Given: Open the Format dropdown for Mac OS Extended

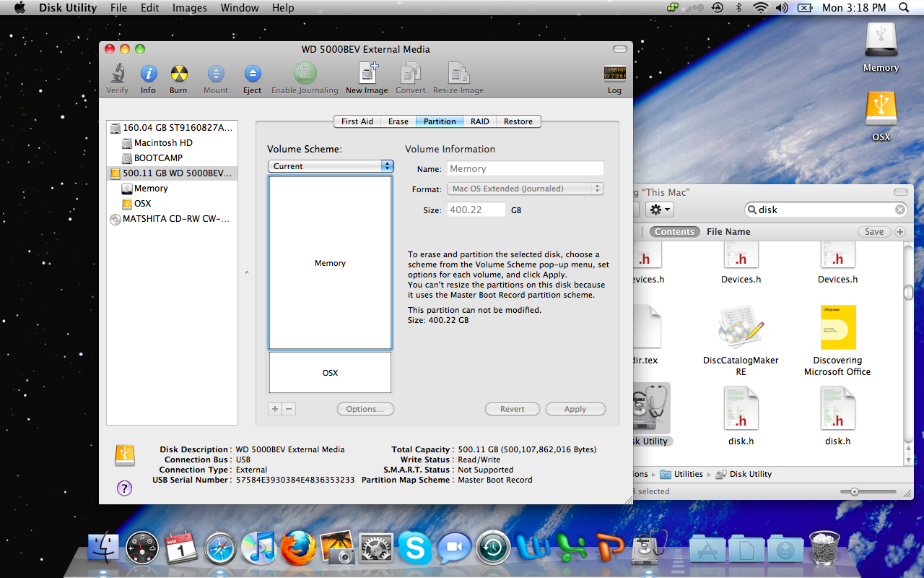Looking at the screenshot, I should [525, 189].
